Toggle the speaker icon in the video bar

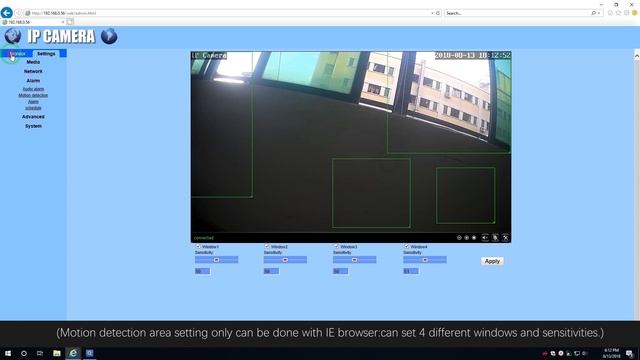tap(485, 238)
